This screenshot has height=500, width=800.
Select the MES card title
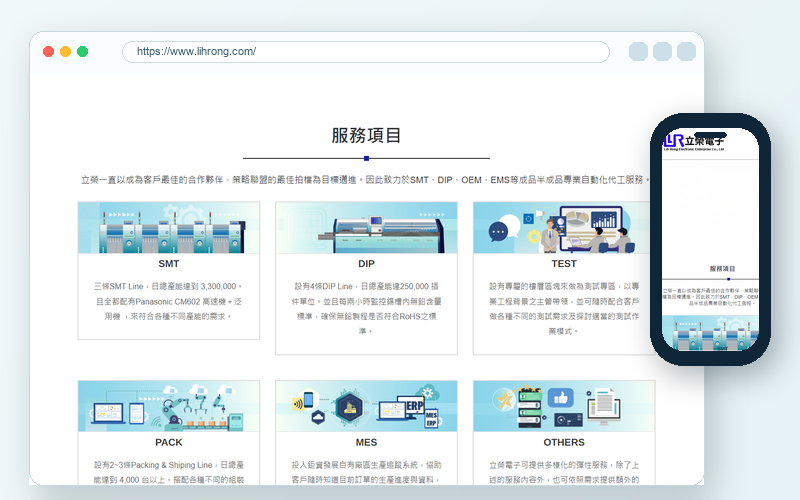[366, 442]
